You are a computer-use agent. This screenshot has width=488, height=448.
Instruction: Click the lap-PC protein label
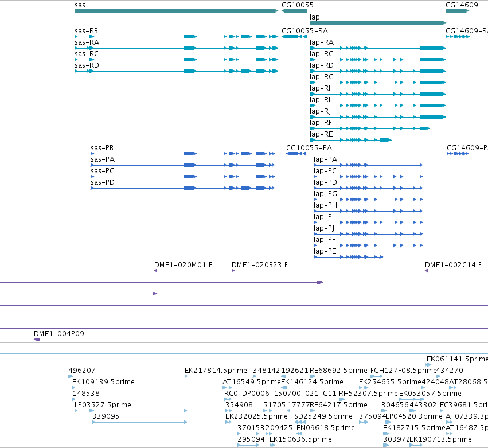click(x=325, y=171)
